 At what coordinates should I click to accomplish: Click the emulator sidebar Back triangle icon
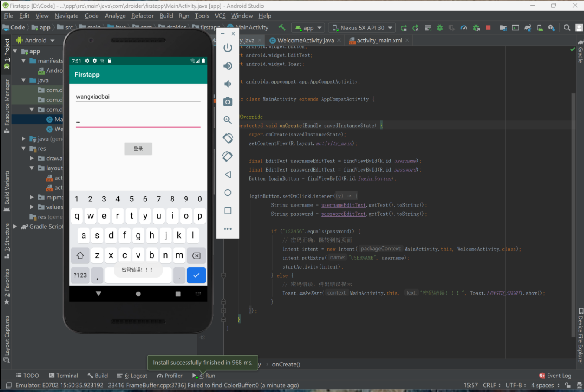228,175
